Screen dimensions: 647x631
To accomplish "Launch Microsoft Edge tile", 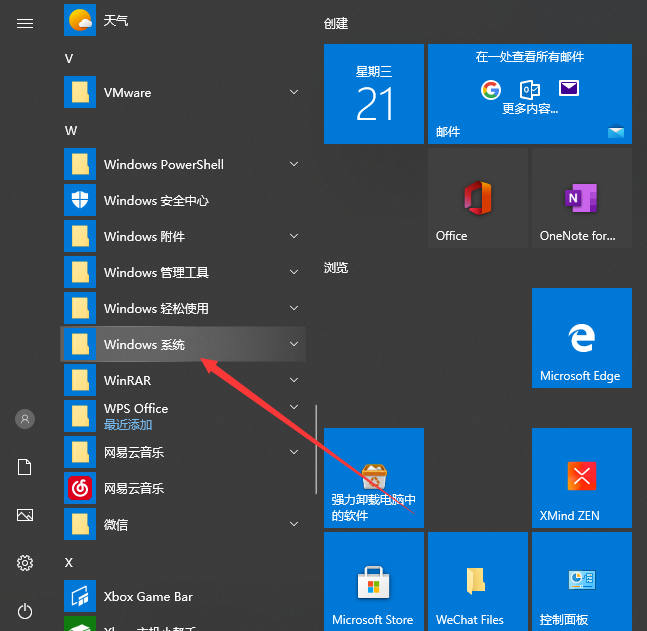I will [581, 338].
